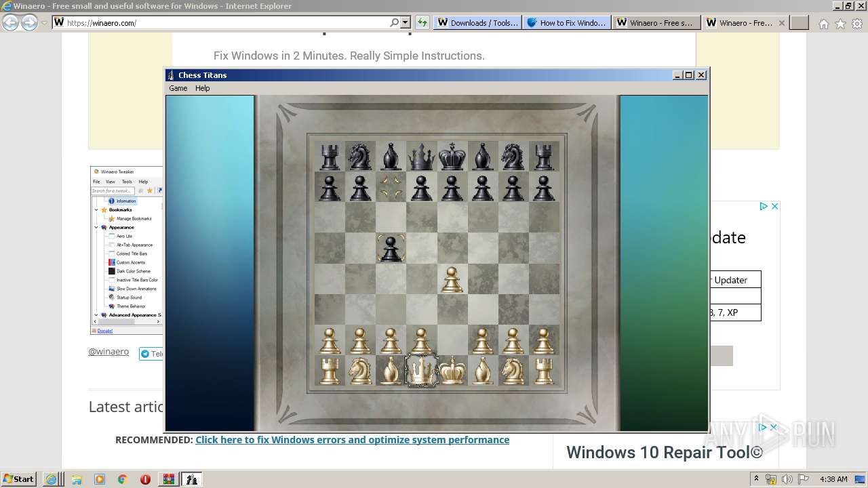Image resolution: width=868 pixels, height=488 pixels.
Task: Select the advanced white pawn in mid-board
Action: click(x=452, y=279)
